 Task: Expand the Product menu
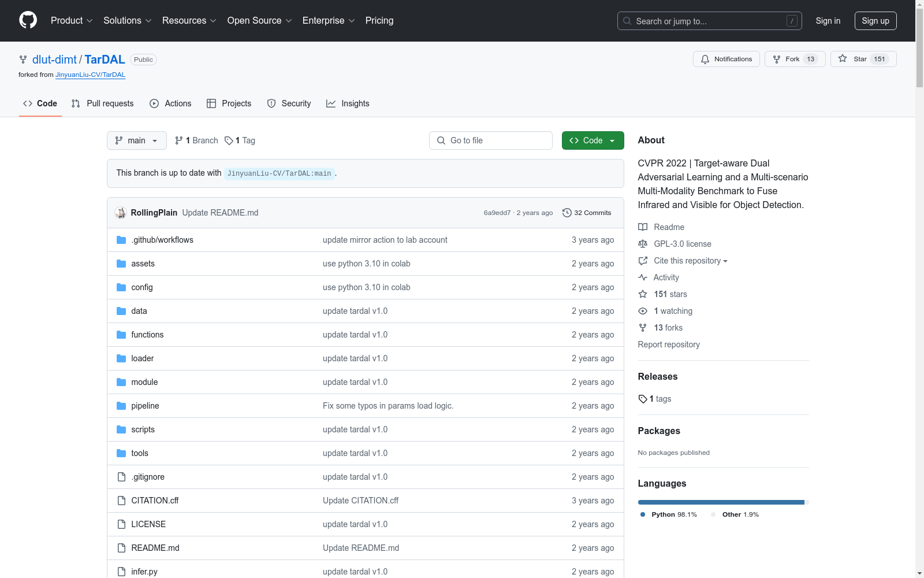[72, 20]
